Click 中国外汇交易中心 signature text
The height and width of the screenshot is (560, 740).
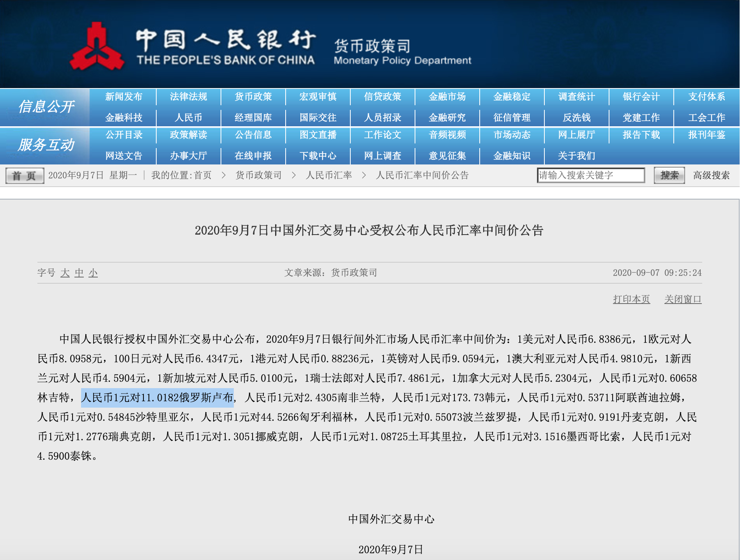[391, 519]
